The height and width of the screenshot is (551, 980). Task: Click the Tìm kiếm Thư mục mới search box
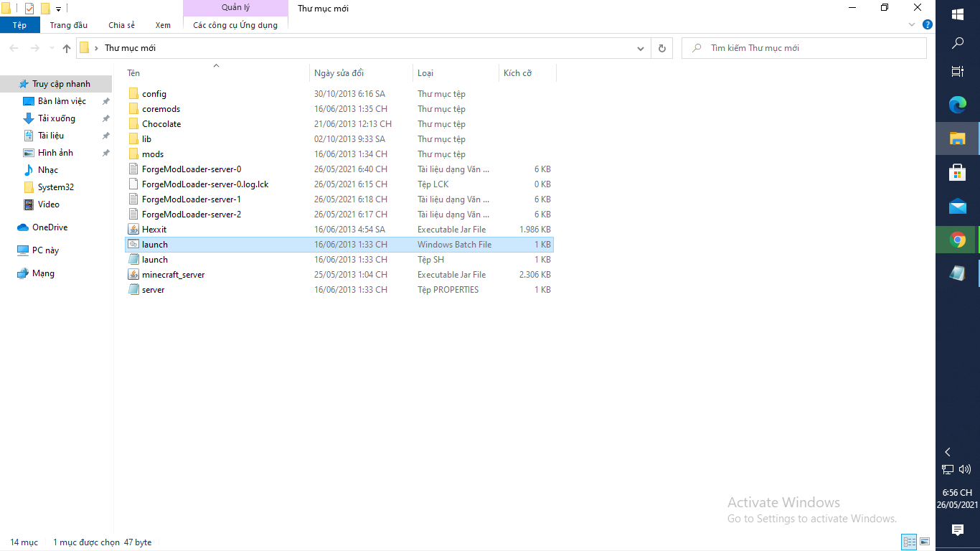click(x=804, y=48)
